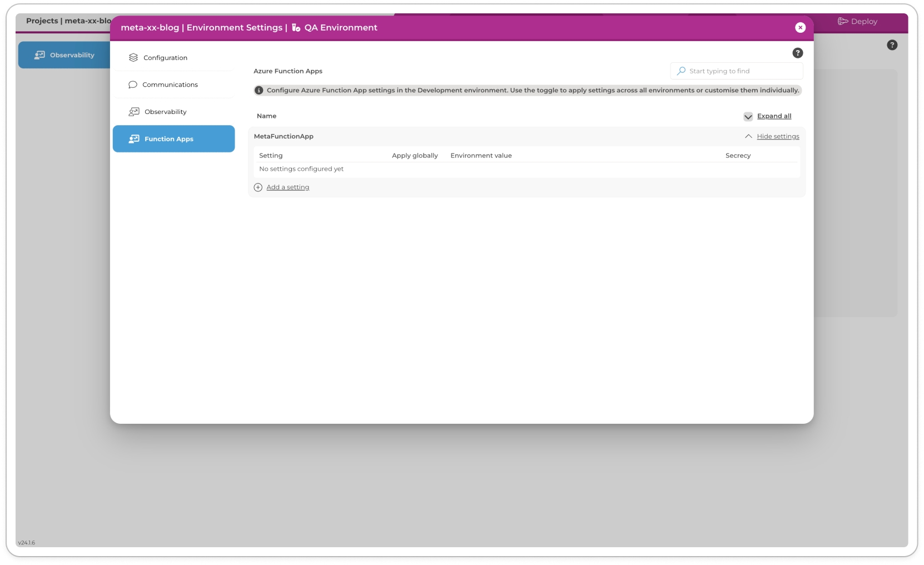The height and width of the screenshot is (565, 924).
Task: Click the Add a setting link
Action: (x=287, y=187)
